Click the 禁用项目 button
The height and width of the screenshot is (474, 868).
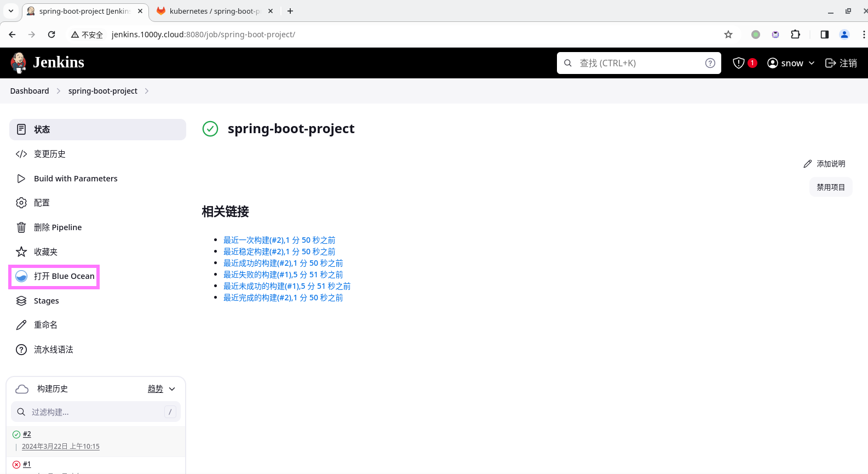[831, 187]
